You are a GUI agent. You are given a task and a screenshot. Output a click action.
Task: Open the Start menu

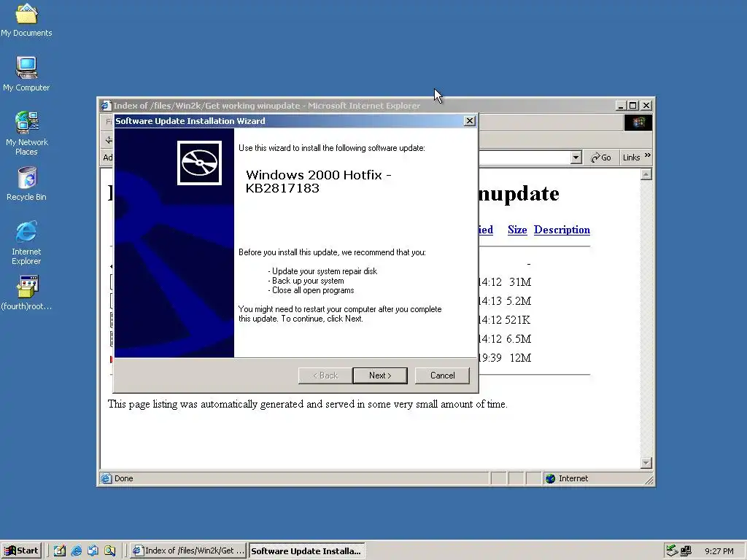coord(21,551)
